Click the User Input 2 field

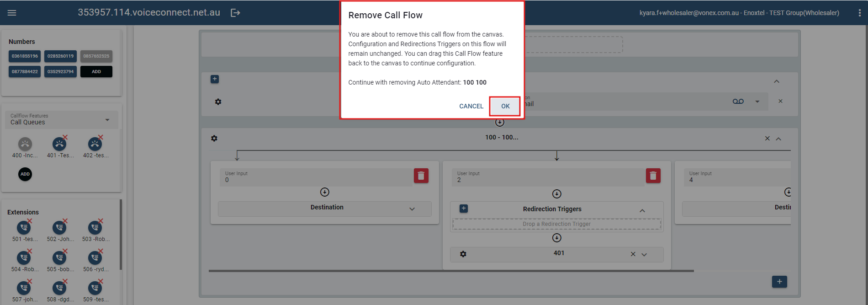coord(548,177)
